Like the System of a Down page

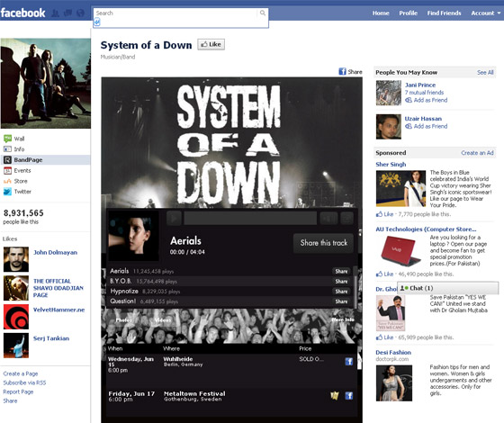tap(211, 44)
